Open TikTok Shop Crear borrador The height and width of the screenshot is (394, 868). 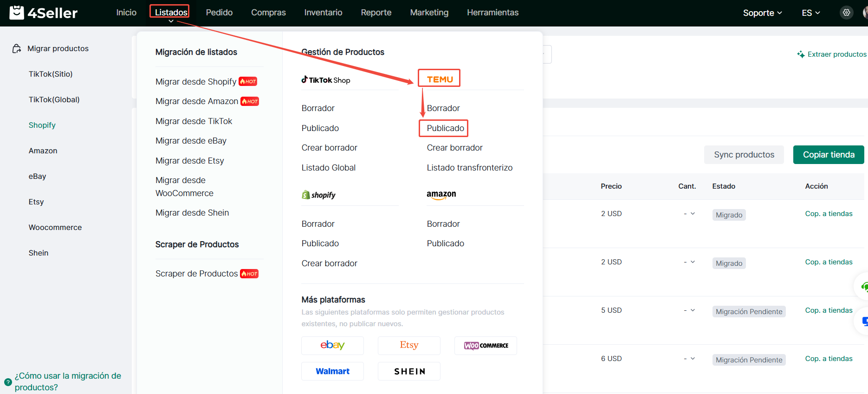tap(329, 148)
